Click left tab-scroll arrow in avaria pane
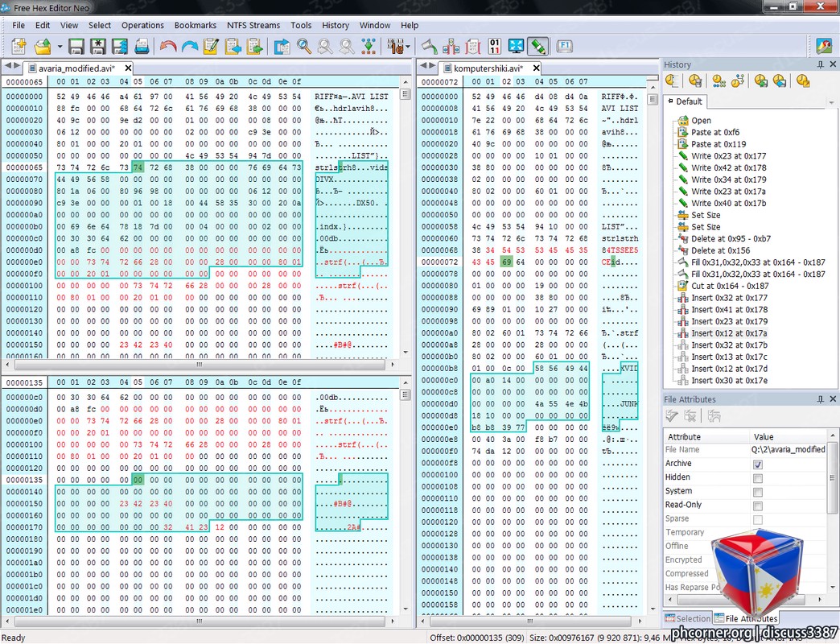This screenshot has width=840, height=644. pyautogui.click(x=7, y=65)
